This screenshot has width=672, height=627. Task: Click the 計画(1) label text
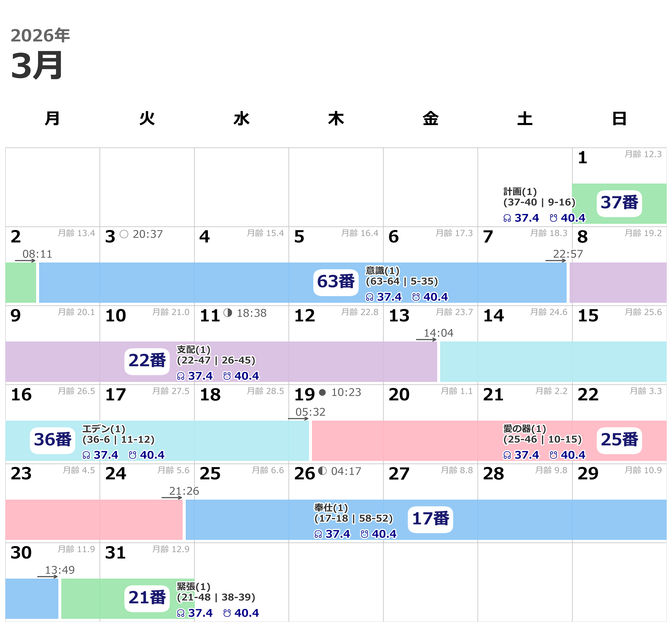520,192
